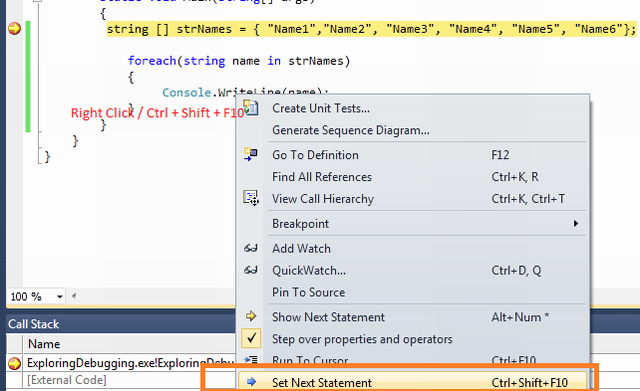Screen dimensions: 640x391
Task: Click the View Call Hierarchy icon
Action: (x=251, y=198)
